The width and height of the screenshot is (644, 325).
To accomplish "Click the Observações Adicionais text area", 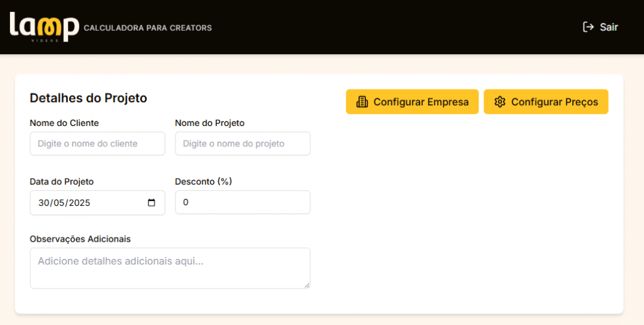I will tap(170, 268).
